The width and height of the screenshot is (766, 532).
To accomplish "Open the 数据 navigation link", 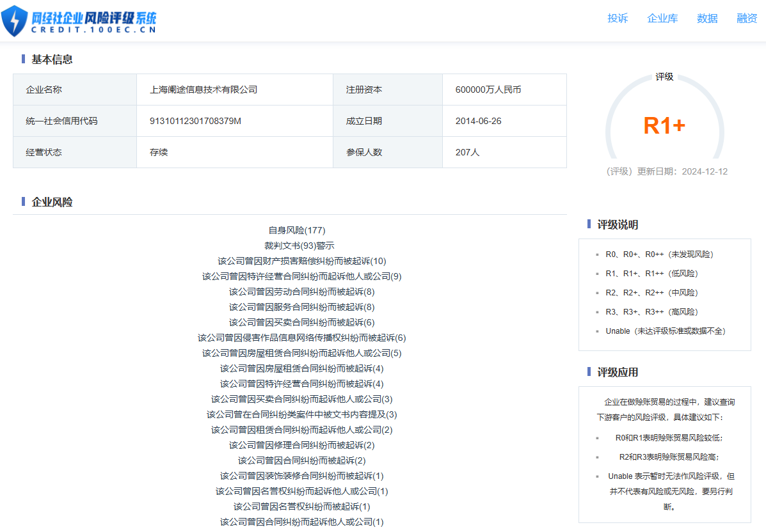I will point(707,19).
